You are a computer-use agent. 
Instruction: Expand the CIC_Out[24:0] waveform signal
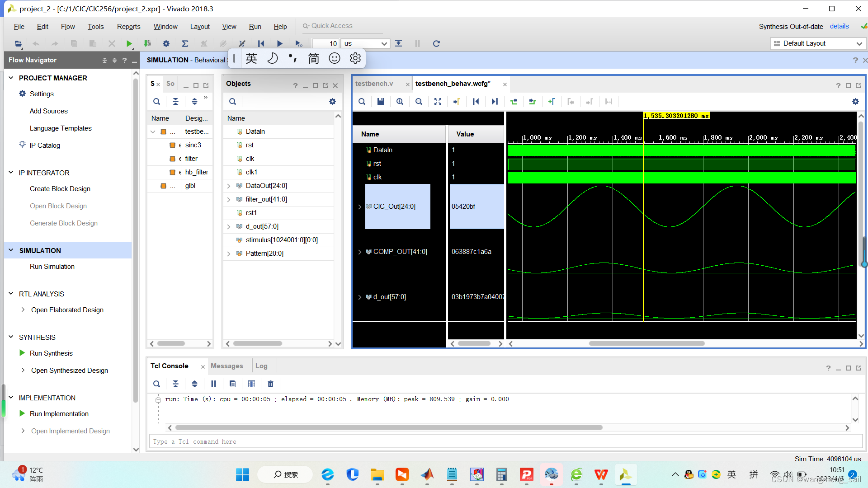coord(360,206)
